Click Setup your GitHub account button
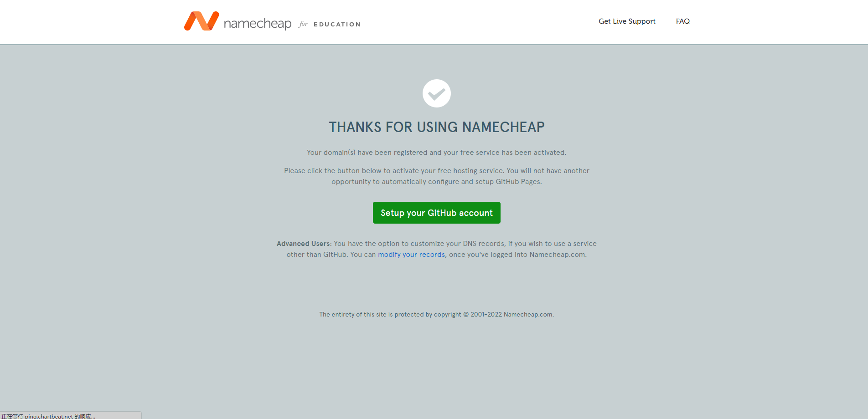 click(x=437, y=213)
